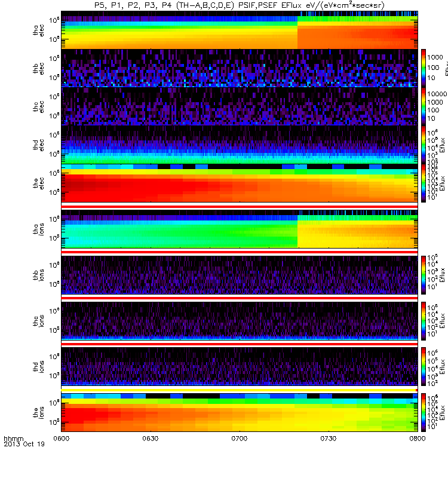Click the thc elec spectrogram panel
This screenshot has height=478, width=448.
click(x=240, y=107)
